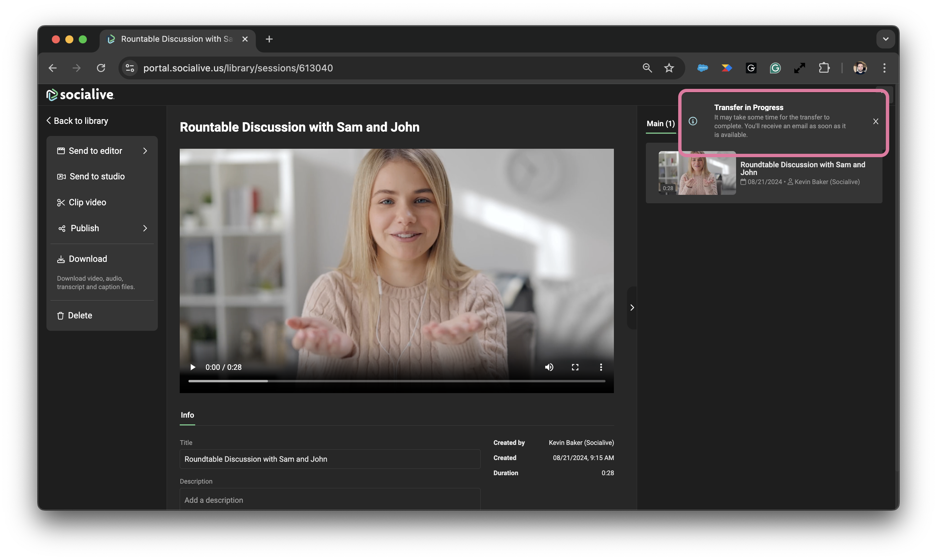
Task: Bookmark this page with the star icon
Action: (x=669, y=68)
